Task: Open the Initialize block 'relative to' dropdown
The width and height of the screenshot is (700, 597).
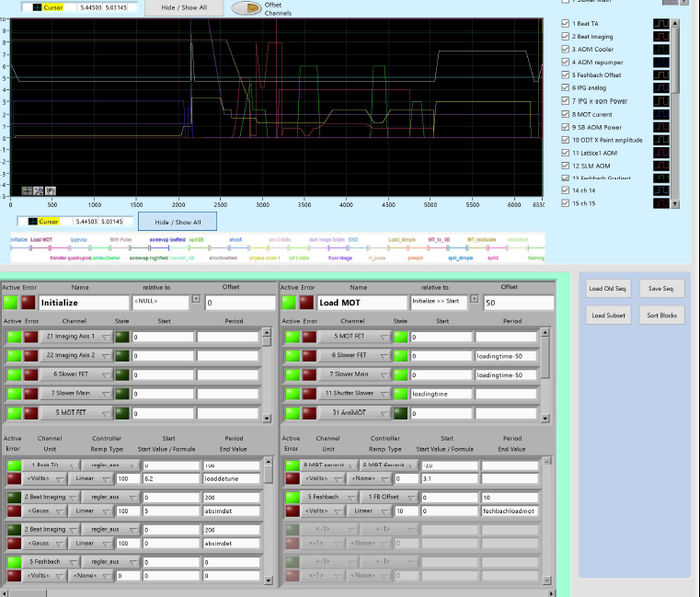Action: (x=195, y=300)
